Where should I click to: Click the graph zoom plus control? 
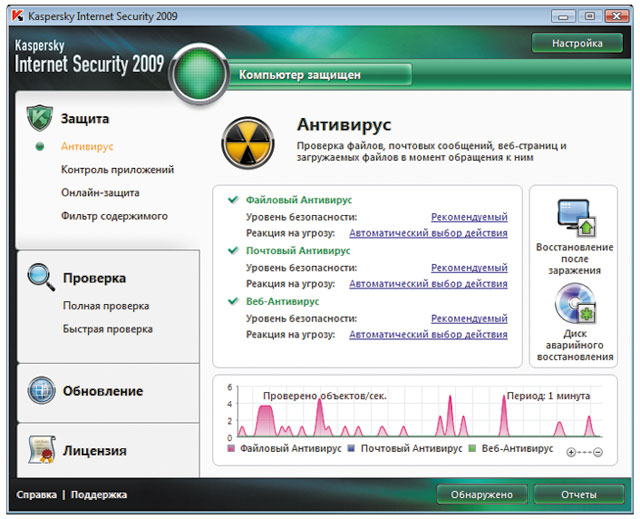(571, 453)
